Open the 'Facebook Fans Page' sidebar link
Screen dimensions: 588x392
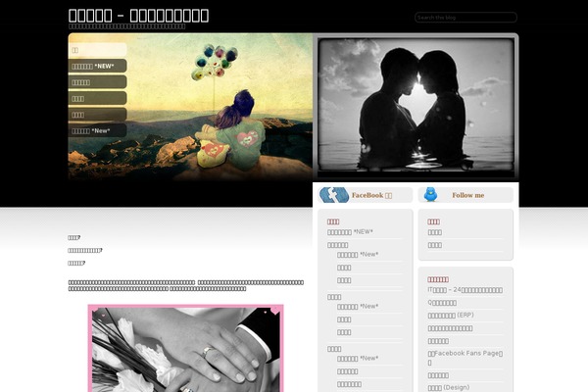pos(465,358)
